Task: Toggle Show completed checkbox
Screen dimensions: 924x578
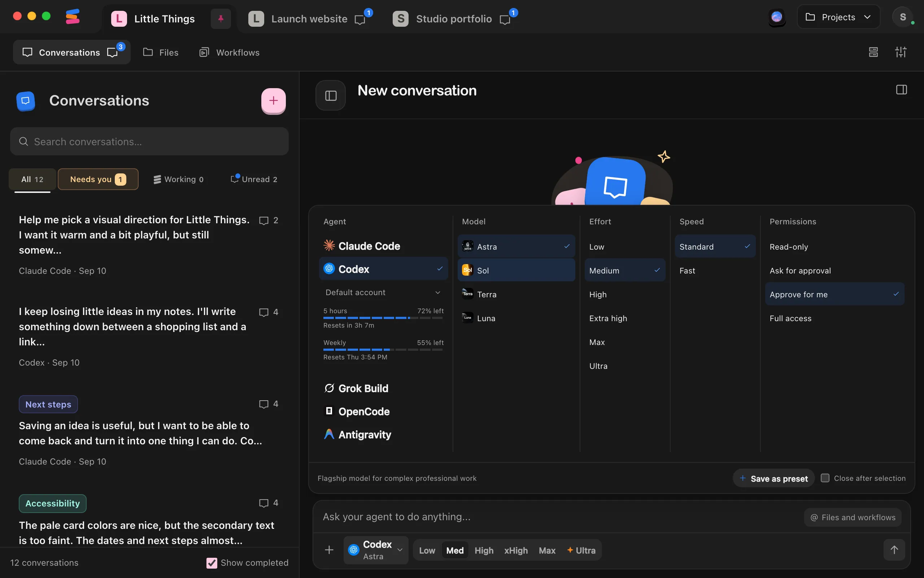Action: [x=212, y=563]
